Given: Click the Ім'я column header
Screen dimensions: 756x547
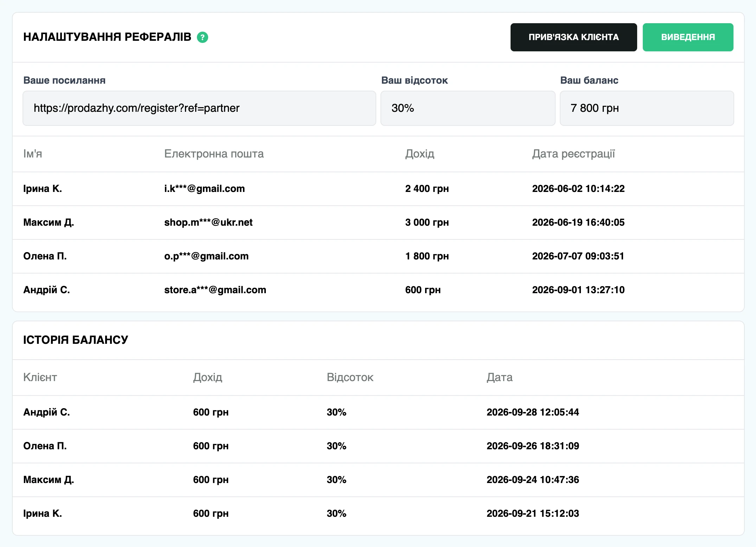Looking at the screenshot, I should [33, 154].
